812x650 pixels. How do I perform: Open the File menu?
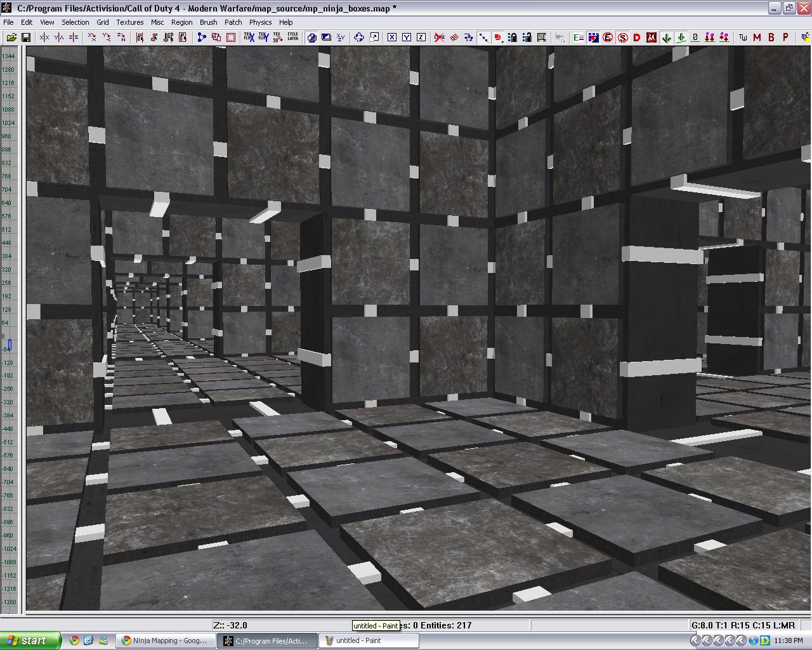[x=8, y=22]
